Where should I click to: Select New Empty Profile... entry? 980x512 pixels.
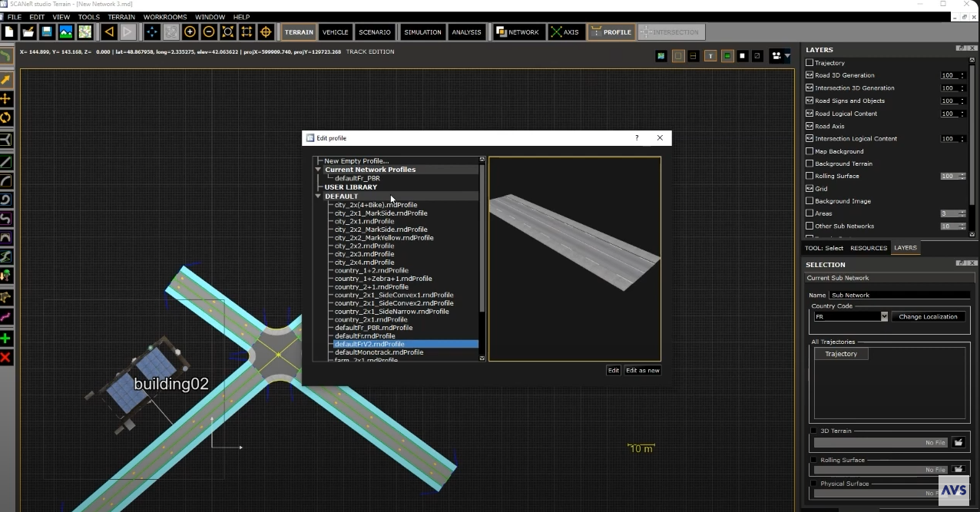(x=356, y=160)
